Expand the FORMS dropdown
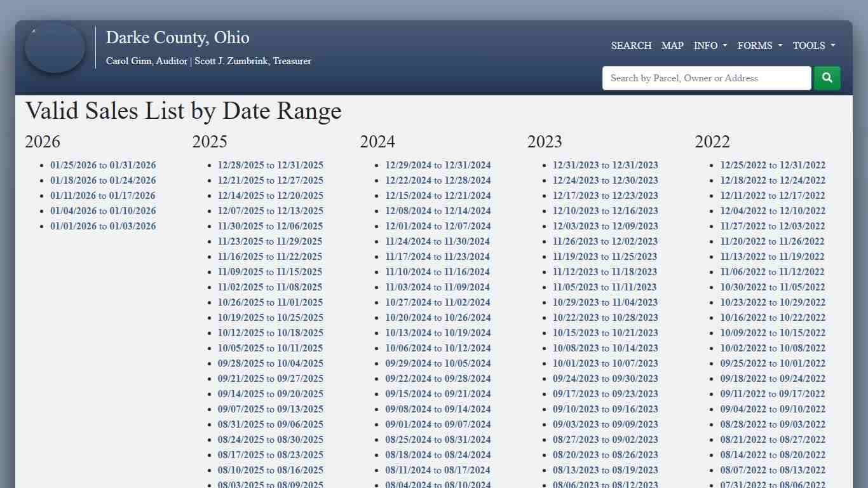The height and width of the screenshot is (488, 868). click(x=759, y=45)
